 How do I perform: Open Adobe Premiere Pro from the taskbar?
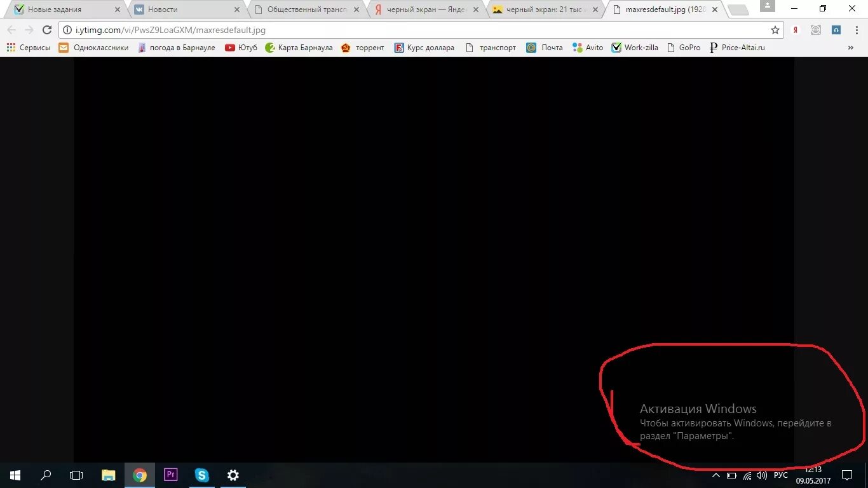(170, 475)
